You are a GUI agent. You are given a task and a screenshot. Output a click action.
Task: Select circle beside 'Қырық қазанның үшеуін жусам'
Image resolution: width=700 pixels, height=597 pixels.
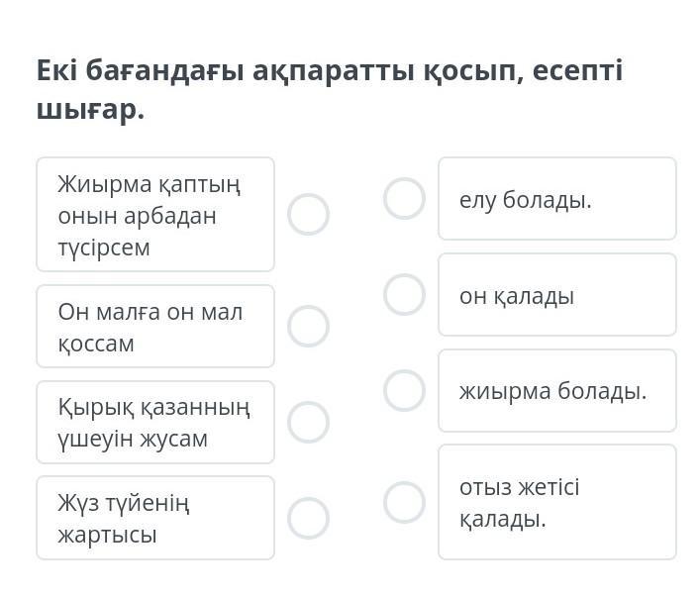[x=308, y=422]
